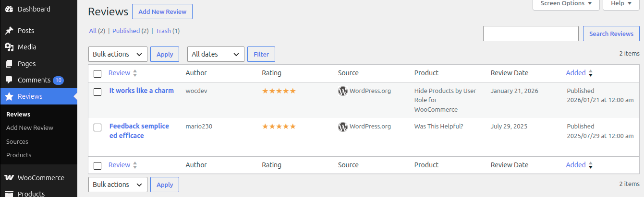Select Reviews submenu item under Reviews
The image size is (644, 197).
pos(18,114)
